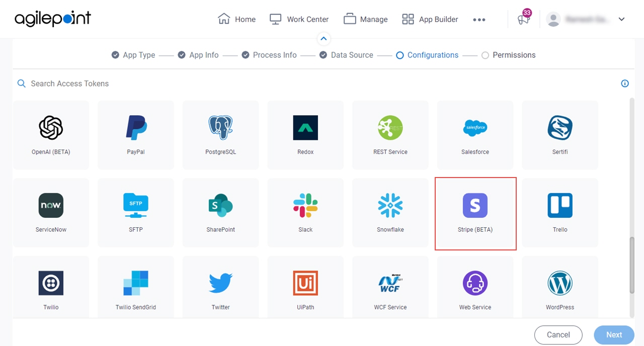The height and width of the screenshot is (346, 644).
Task: Select the WCF Service icon
Action: tap(390, 283)
